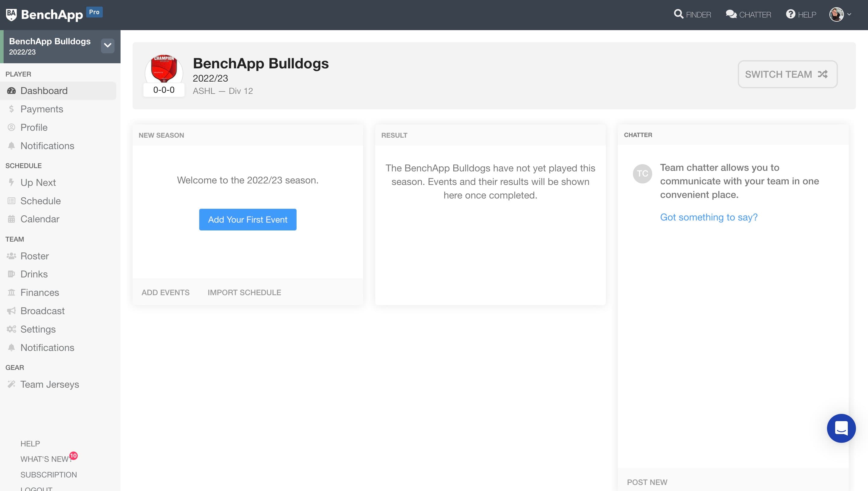
Task: Click ADD EVENTS in New Season card
Action: [165, 292]
